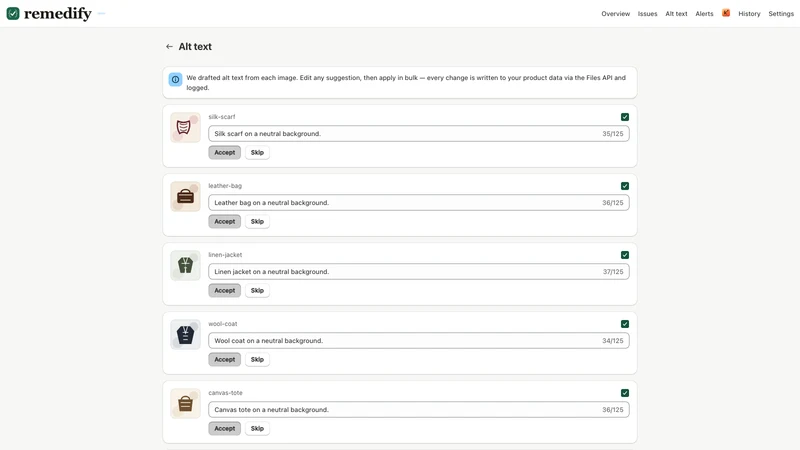The height and width of the screenshot is (450, 800).
Task: Accept the silk scarf alt text
Action: pyautogui.click(x=224, y=153)
